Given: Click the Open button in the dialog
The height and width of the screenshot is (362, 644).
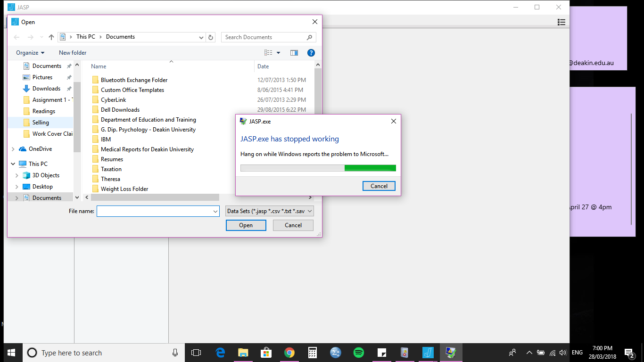Looking at the screenshot, I should click(x=246, y=225).
